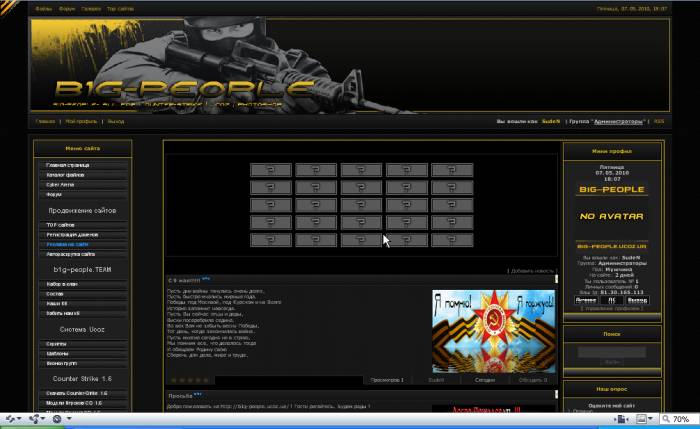Log out using the Выход link
This screenshot has width=700, height=429.
pos(115,122)
